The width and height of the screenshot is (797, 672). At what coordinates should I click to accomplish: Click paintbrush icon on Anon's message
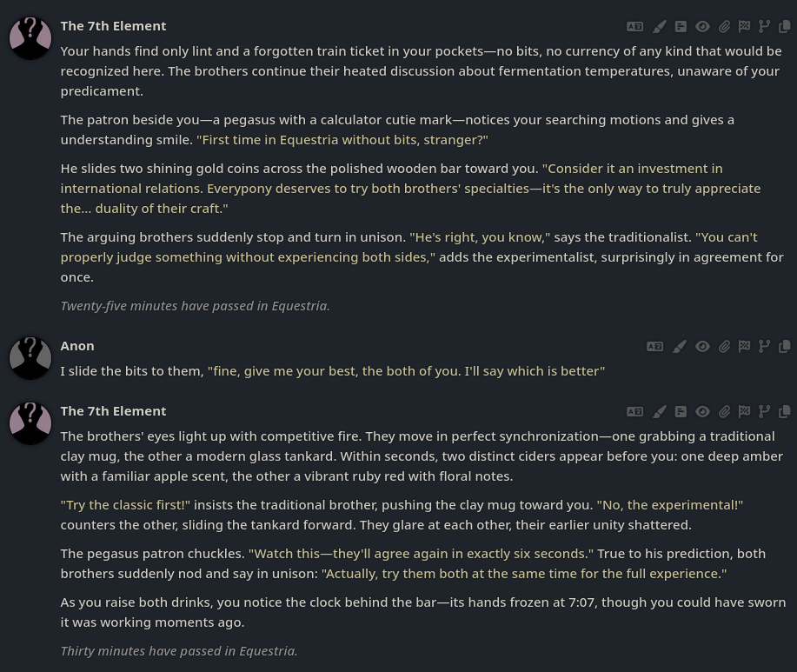click(680, 347)
